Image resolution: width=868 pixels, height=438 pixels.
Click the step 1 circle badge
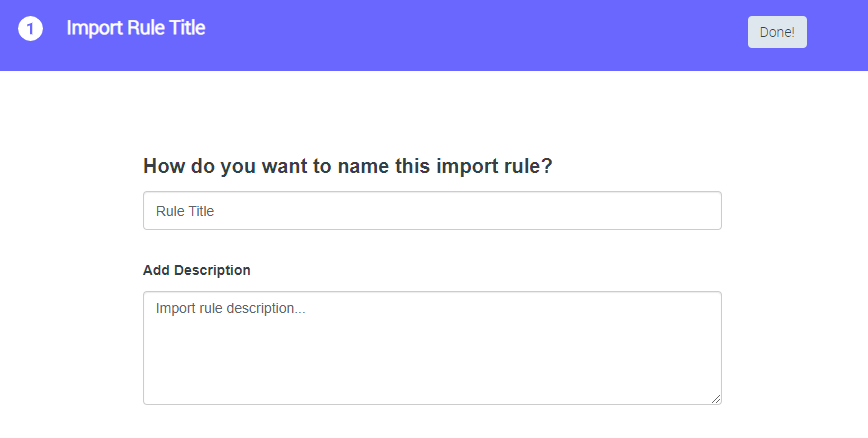tap(30, 29)
